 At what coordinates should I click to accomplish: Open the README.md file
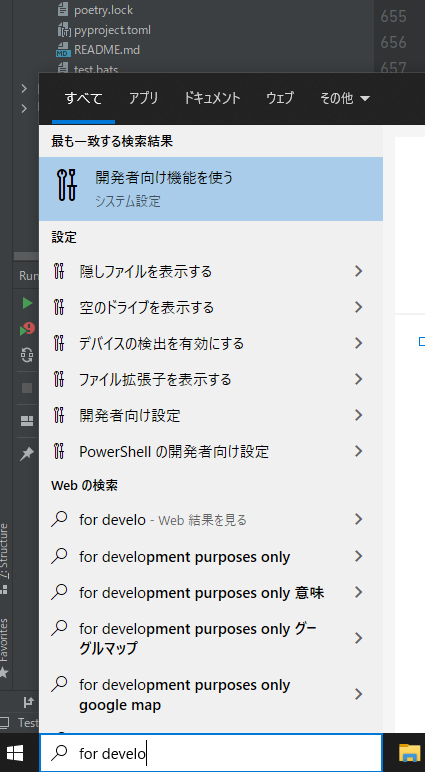point(107,50)
